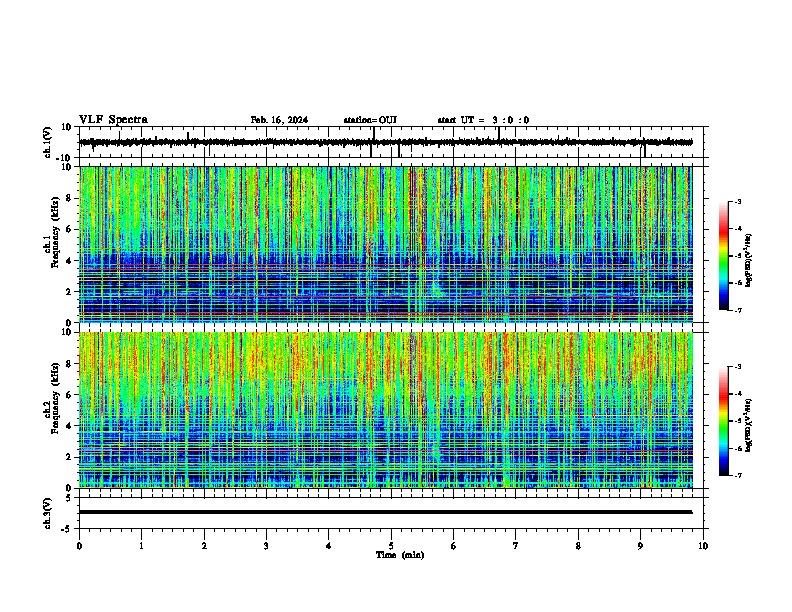
Task: Click time axis tick label "10"
Action: pos(703,546)
